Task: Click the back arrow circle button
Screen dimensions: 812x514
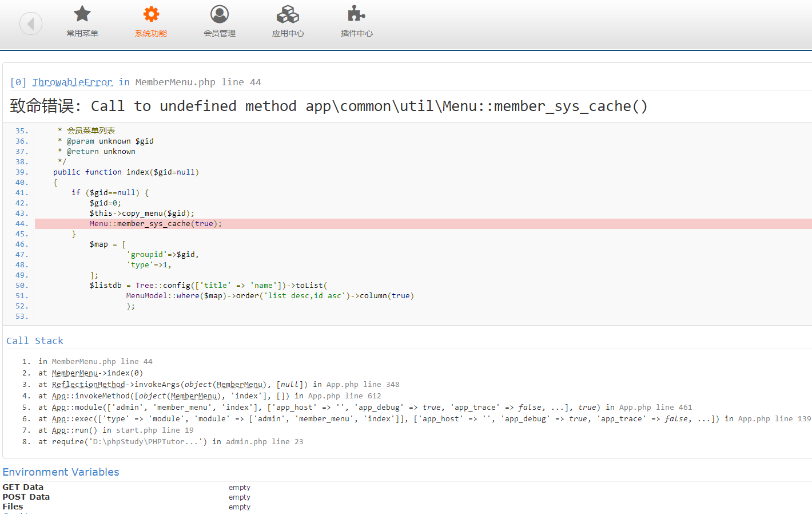Action: pos(31,23)
